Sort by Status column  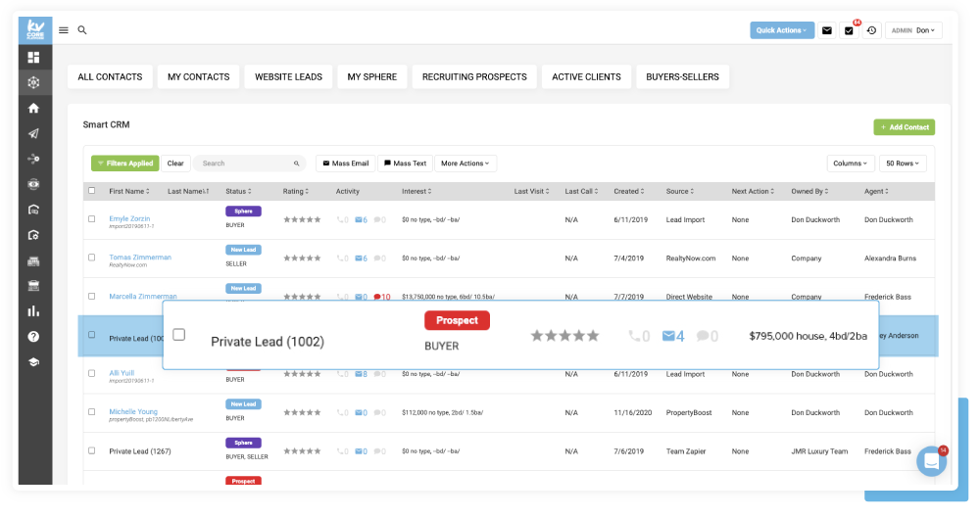tap(239, 191)
